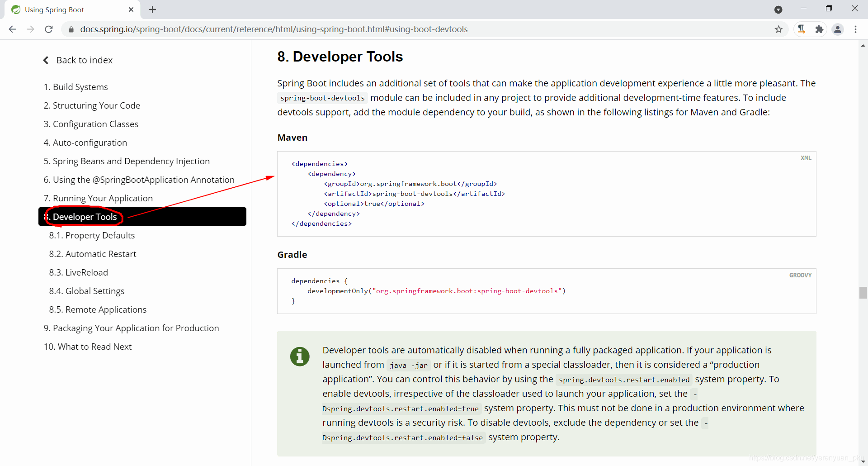868x466 pixels.
Task: Open 7. Running Your Application
Action: (x=98, y=198)
